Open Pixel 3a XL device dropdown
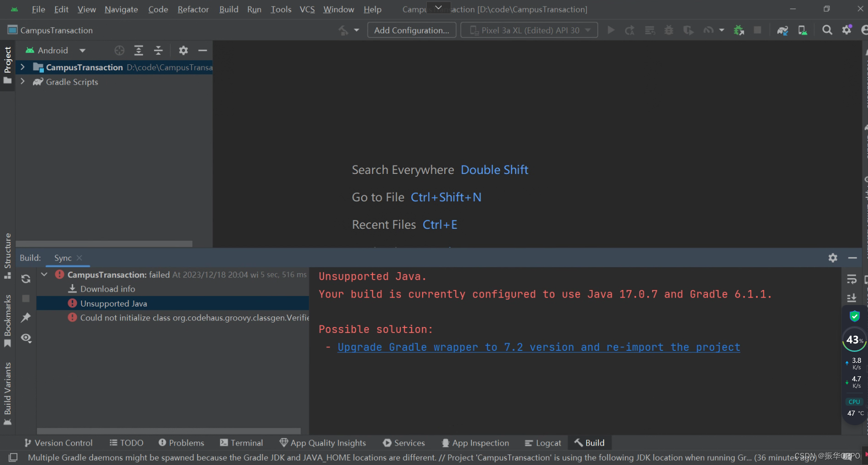The height and width of the screenshot is (465, 868). (x=529, y=30)
